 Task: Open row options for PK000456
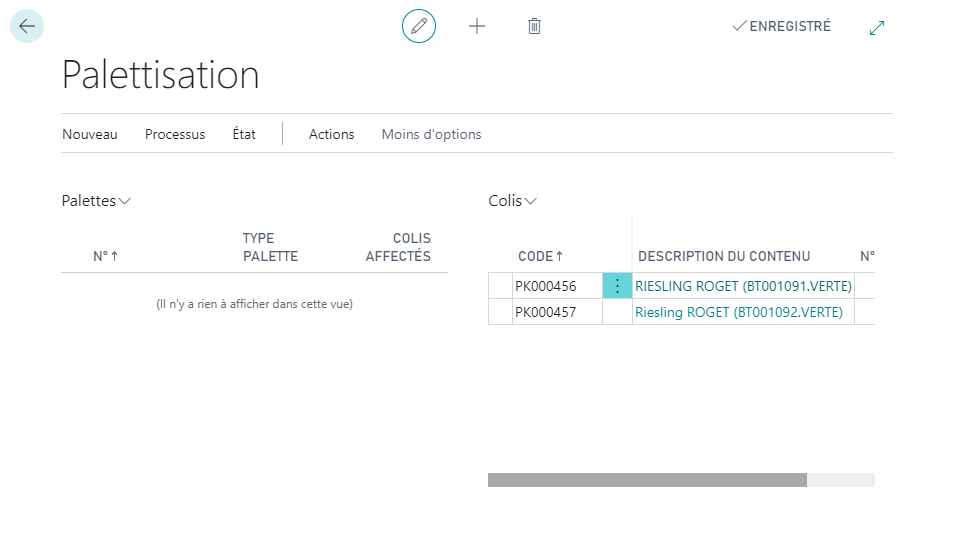pyautogui.click(x=617, y=286)
